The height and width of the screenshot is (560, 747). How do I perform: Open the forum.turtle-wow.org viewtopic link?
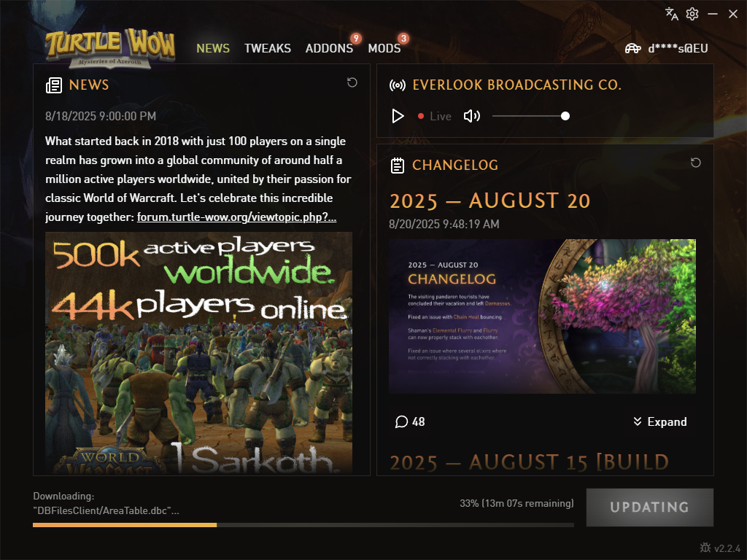(x=237, y=217)
